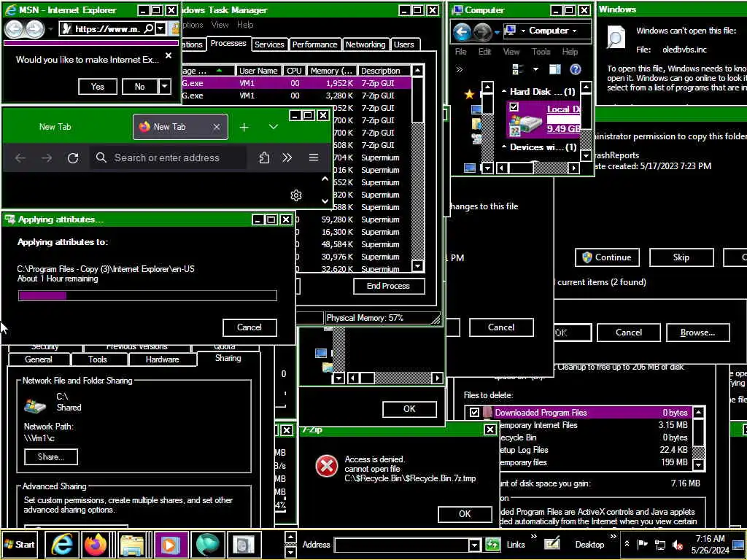Click Disk Cleanup file list scroll-down arrow
747x560 pixels.
point(698,464)
